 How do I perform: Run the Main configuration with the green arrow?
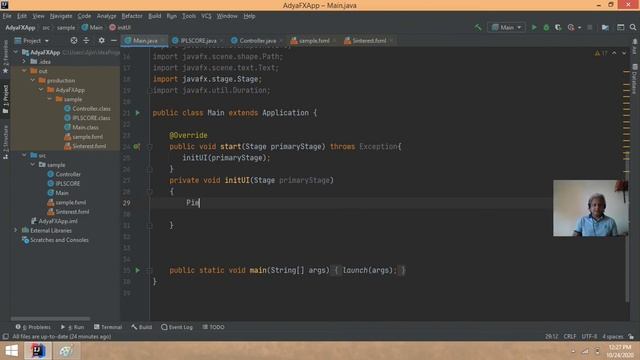[534, 27]
